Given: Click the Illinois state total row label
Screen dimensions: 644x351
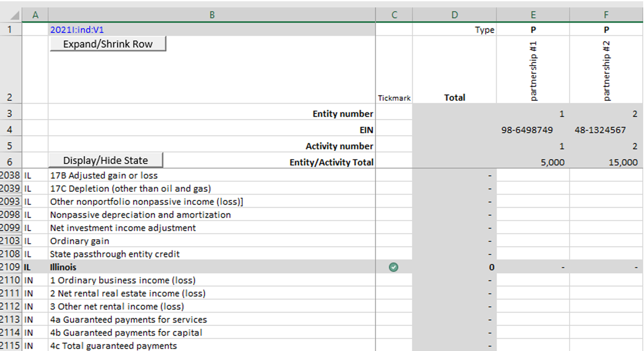Looking at the screenshot, I should pos(63,267).
